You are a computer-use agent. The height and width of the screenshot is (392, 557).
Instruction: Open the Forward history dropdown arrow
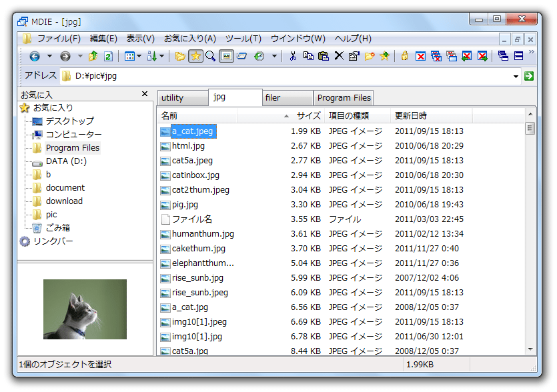tap(80, 56)
